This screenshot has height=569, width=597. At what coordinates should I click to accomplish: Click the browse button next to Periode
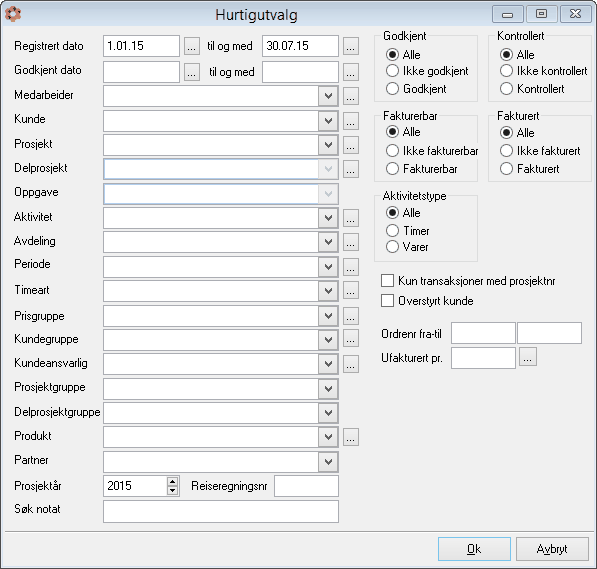tap(351, 267)
